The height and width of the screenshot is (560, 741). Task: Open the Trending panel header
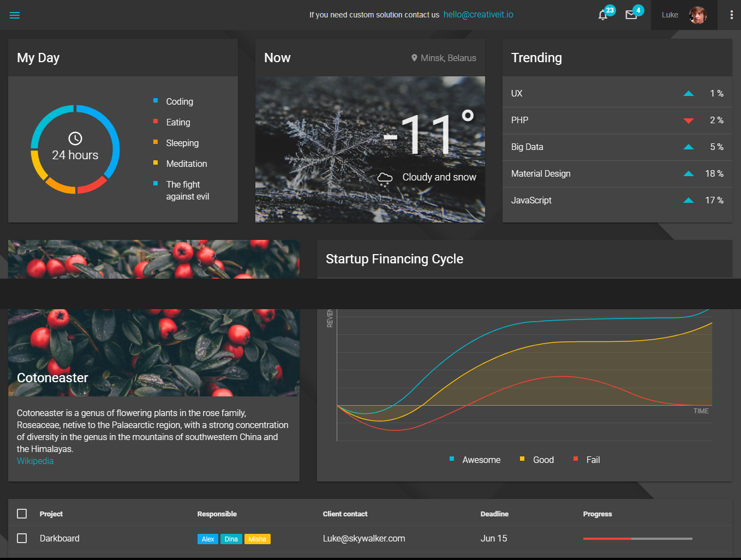536,58
